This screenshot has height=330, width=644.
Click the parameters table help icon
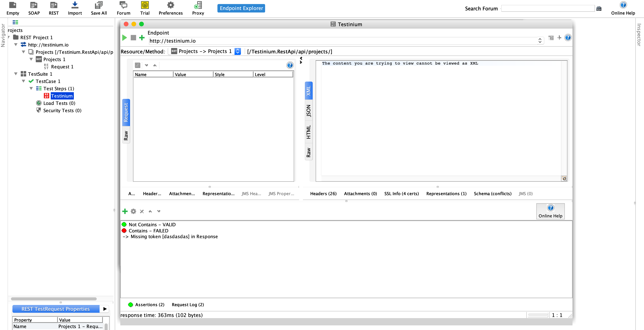[x=290, y=66]
